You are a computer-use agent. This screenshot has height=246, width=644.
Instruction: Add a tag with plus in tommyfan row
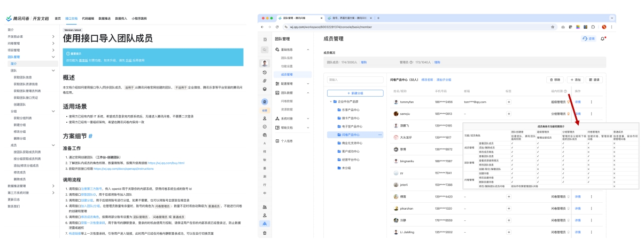click(x=508, y=101)
